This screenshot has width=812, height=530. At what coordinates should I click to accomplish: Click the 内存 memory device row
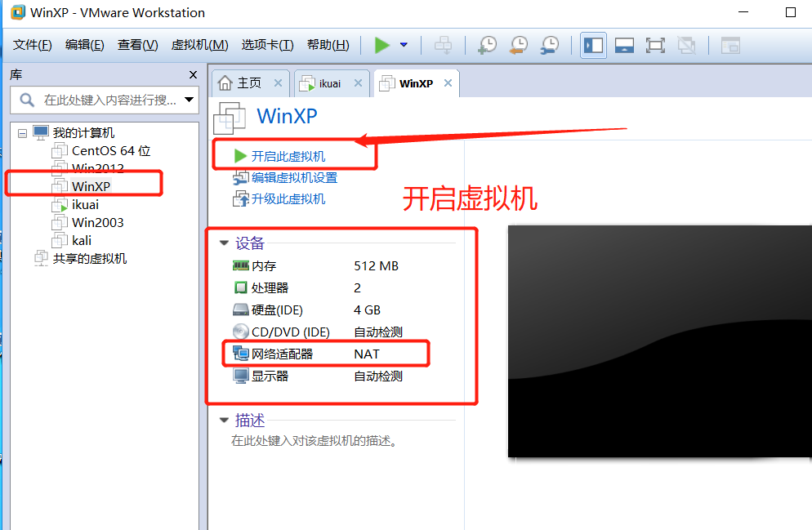click(x=316, y=266)
